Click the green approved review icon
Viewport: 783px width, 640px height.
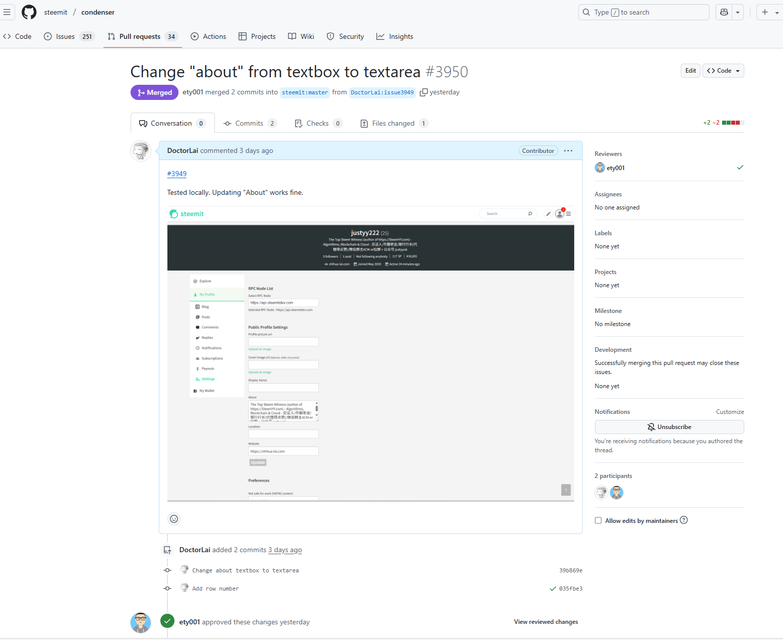(x=167, y=621)
